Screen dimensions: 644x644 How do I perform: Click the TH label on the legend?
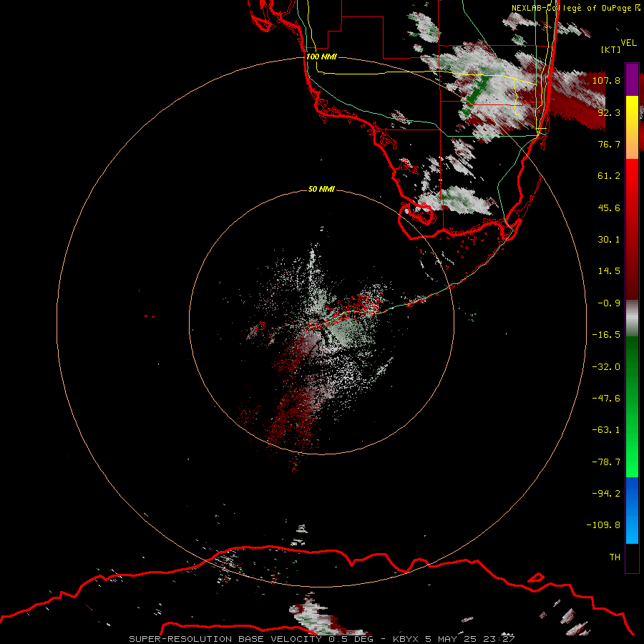point(615,557)
